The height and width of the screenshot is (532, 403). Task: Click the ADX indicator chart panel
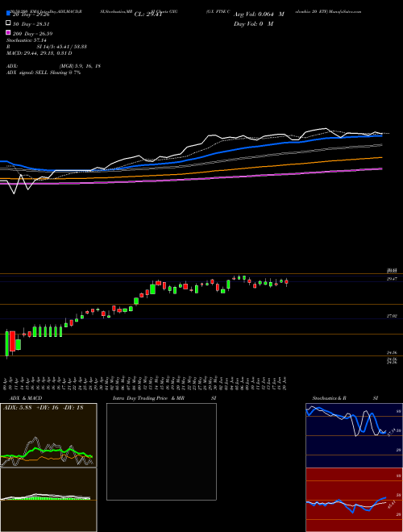coord(48,435)
